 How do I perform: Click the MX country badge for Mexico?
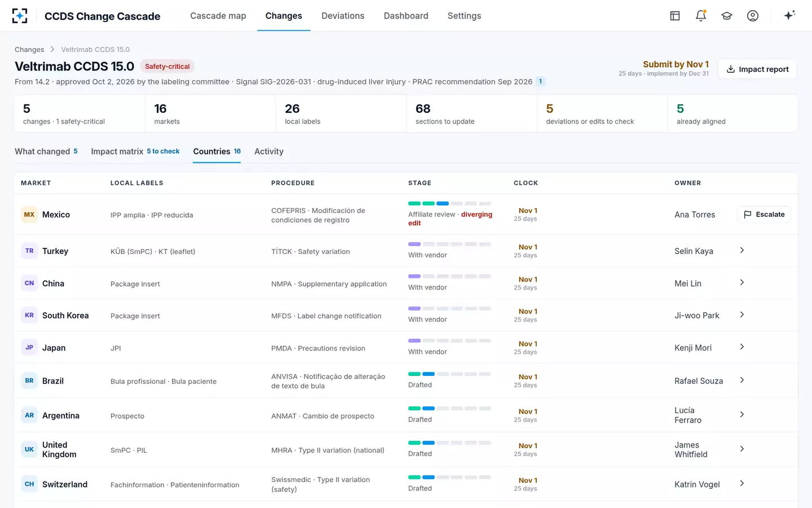[29, 214]
